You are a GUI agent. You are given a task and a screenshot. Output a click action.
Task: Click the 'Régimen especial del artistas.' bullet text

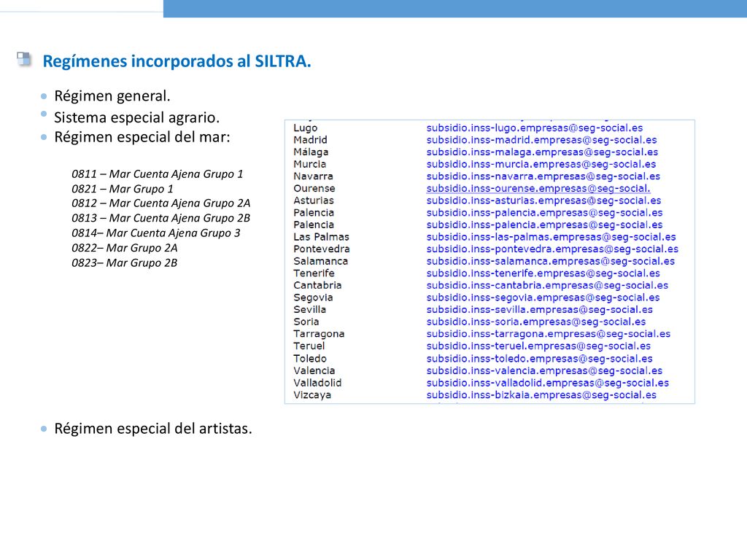(x=153, y=429)
